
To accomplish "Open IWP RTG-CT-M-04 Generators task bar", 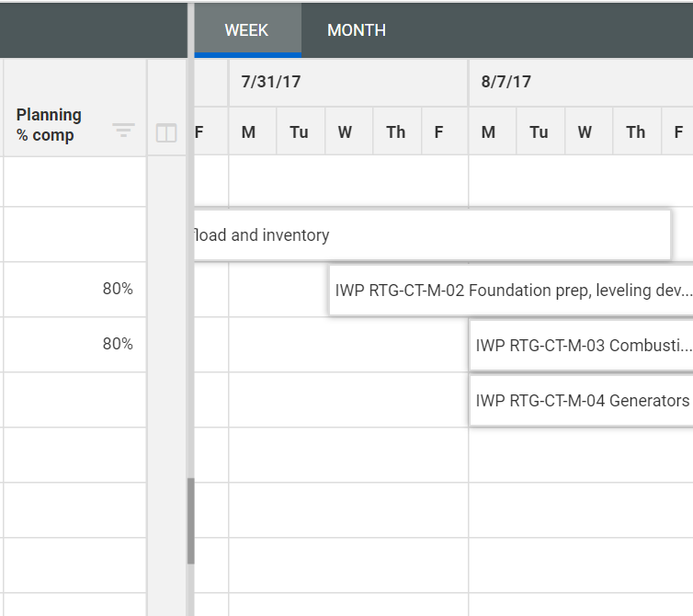I will [x=581, y=401].
